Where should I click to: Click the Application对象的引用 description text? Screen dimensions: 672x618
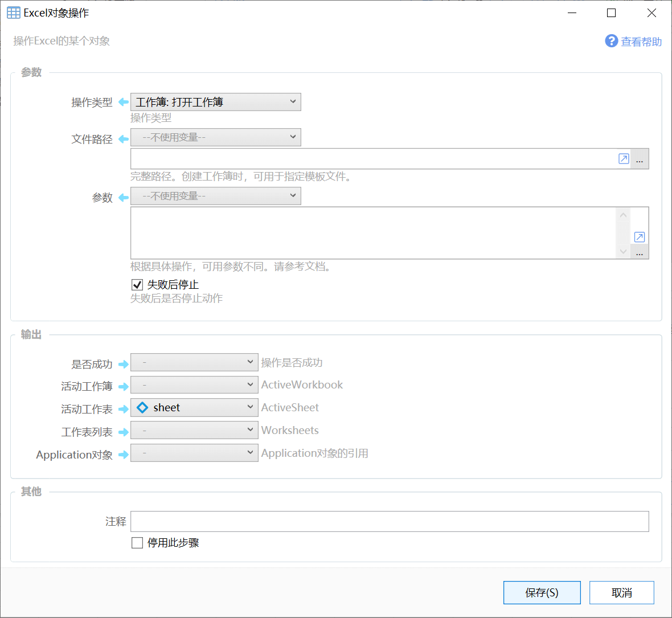click(x=314, y=453)
